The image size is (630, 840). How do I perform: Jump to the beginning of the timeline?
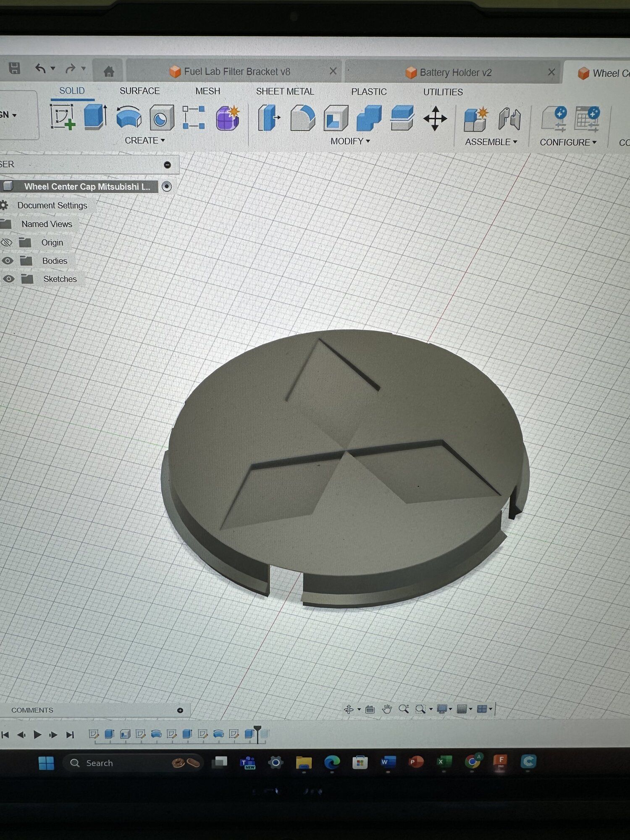click(x=5, y=735)
